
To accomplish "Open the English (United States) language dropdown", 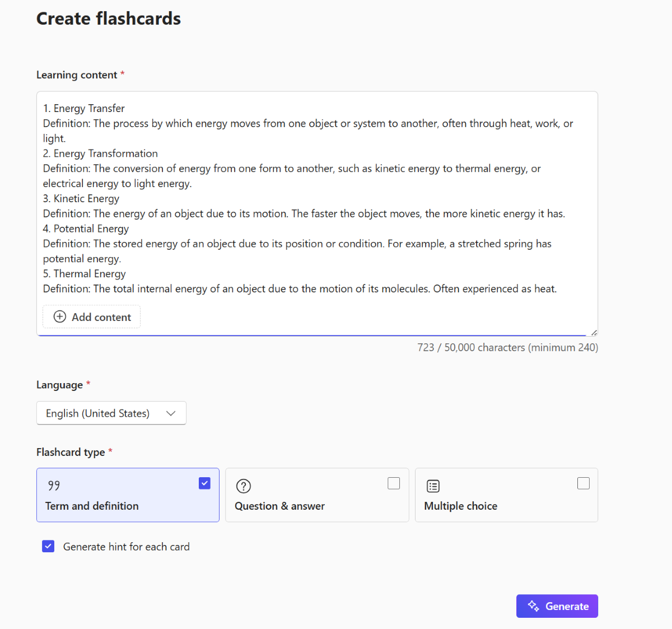I will 111,413.
